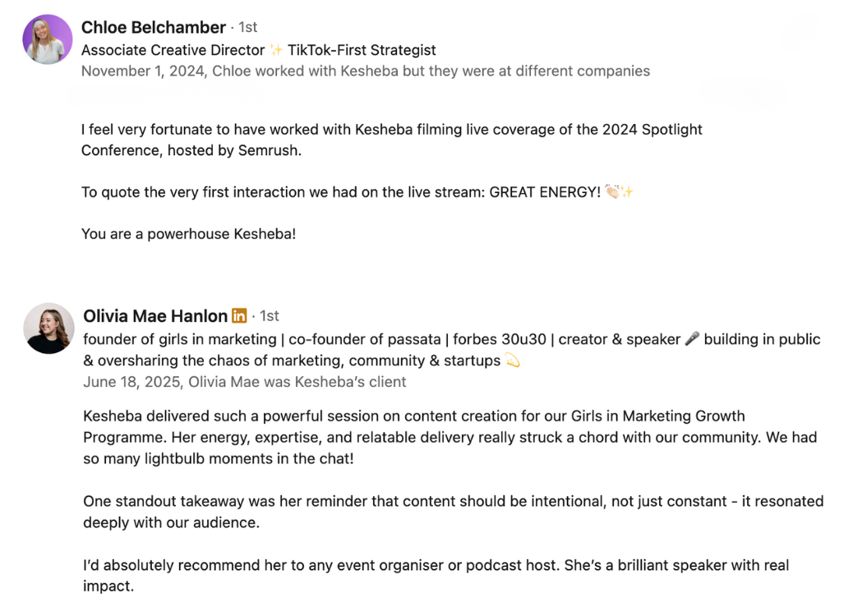
Task: Click the June 18, 2025 client relationship line
Action: (245, 382)
